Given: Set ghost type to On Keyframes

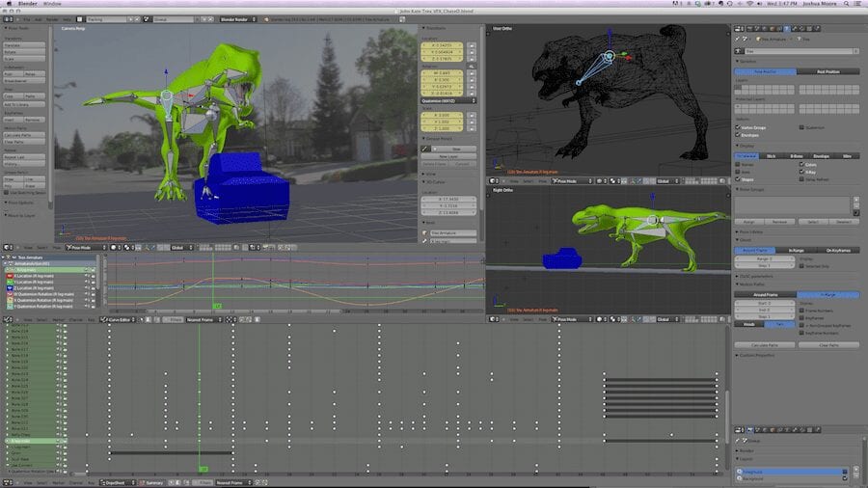Looking at the screenshot, I should coord(838,250).
